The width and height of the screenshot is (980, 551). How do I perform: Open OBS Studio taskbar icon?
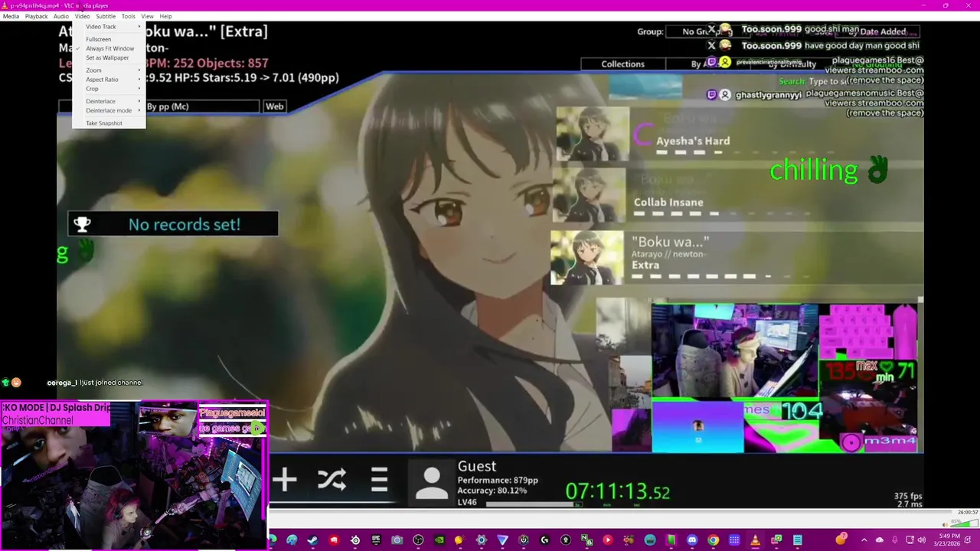click(418, 540)
